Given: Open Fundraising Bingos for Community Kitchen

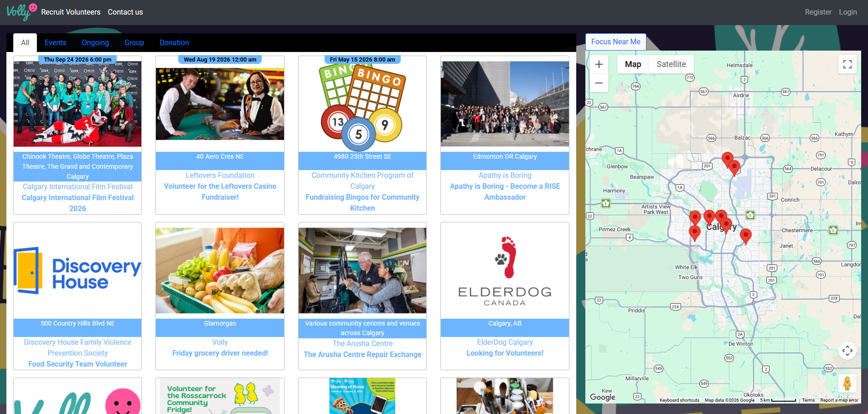Looking at the screenshot, I should tap(362, 202).
